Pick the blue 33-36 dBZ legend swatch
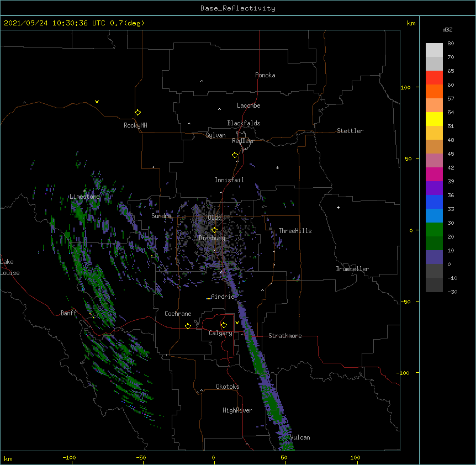The height and width of the screenshot is (465, 476). [434, 202]
